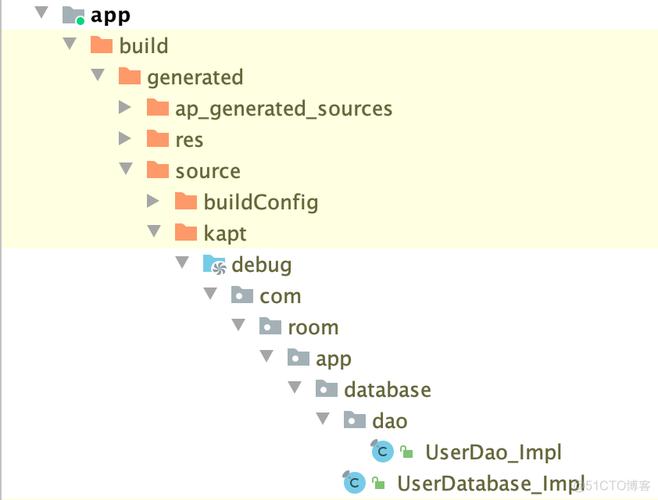Select the UserDao_Impl file
Viewport: 658px width, 500px height.
[x=494, y=452]
